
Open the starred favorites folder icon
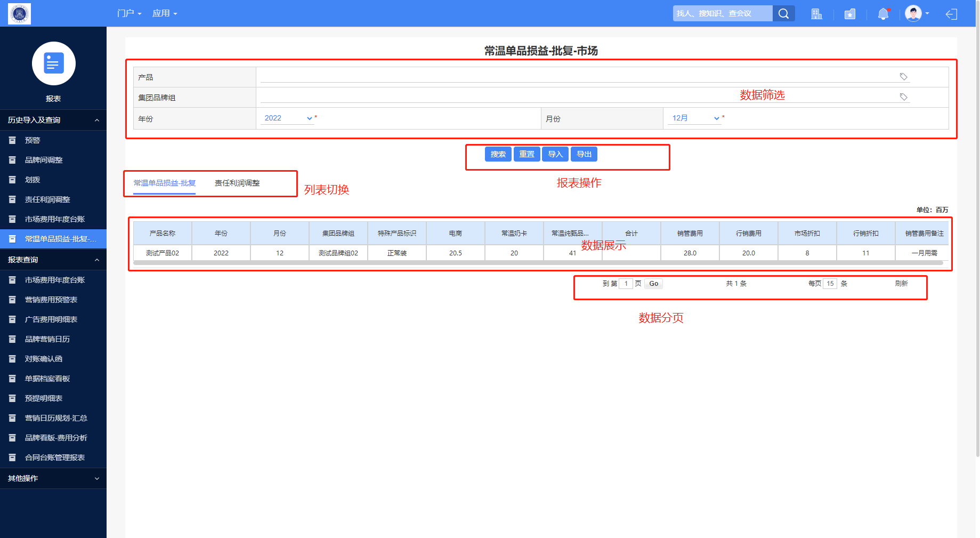850,14
